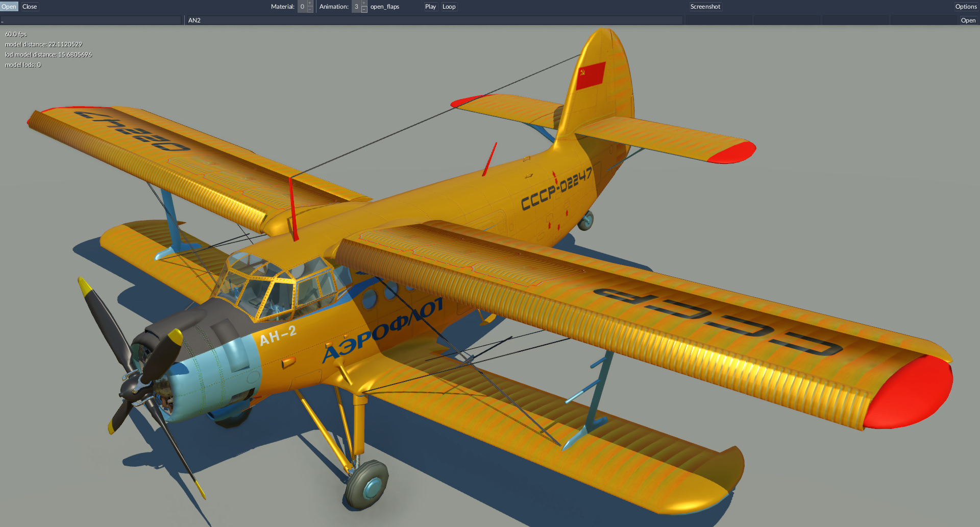Click the Close button
Viewport: 980px width, 527px height.
coord(30,7)
